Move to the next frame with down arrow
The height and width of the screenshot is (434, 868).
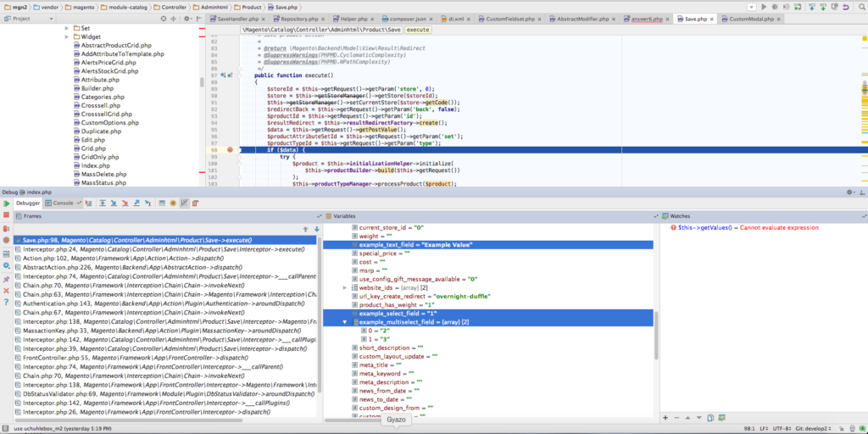[317, 229]
